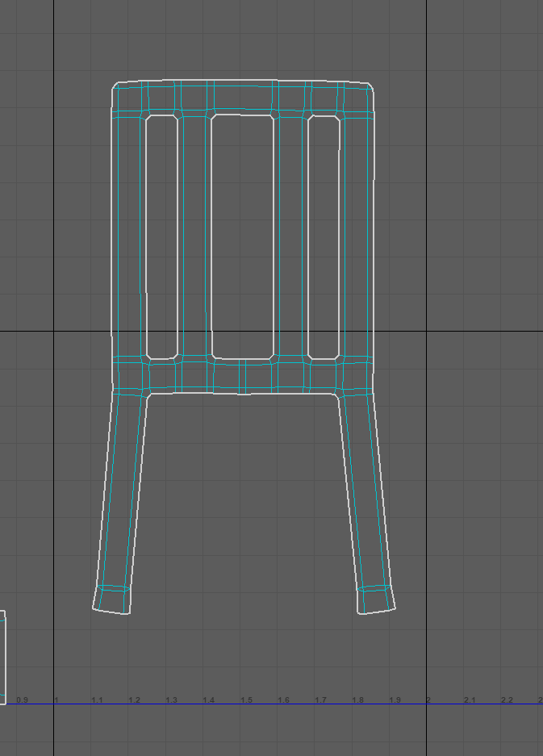Click the bottom crossbar below the center hole
Image resolution: width=543 pixels, height=756 pixels.
point(243,376)
